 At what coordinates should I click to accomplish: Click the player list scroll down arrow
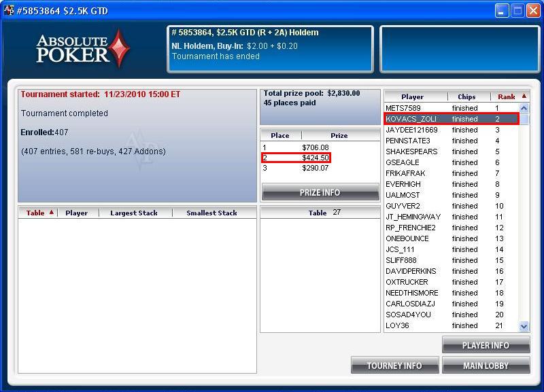tap(524, 326)
